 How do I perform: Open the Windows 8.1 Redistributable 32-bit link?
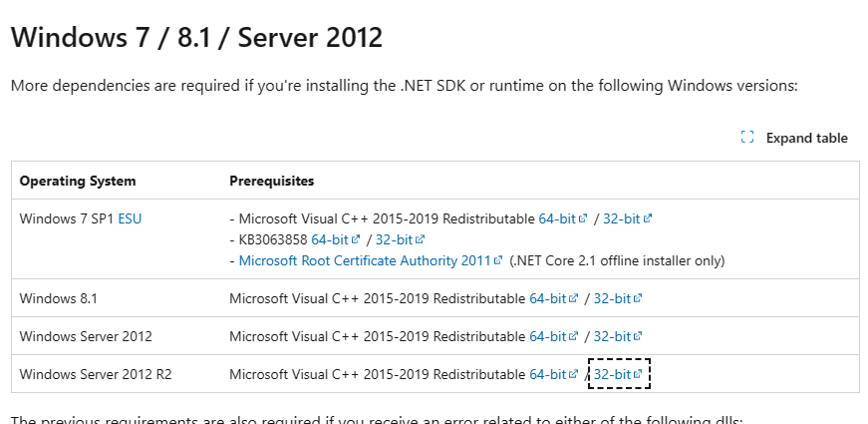click(x=612, y=298)
